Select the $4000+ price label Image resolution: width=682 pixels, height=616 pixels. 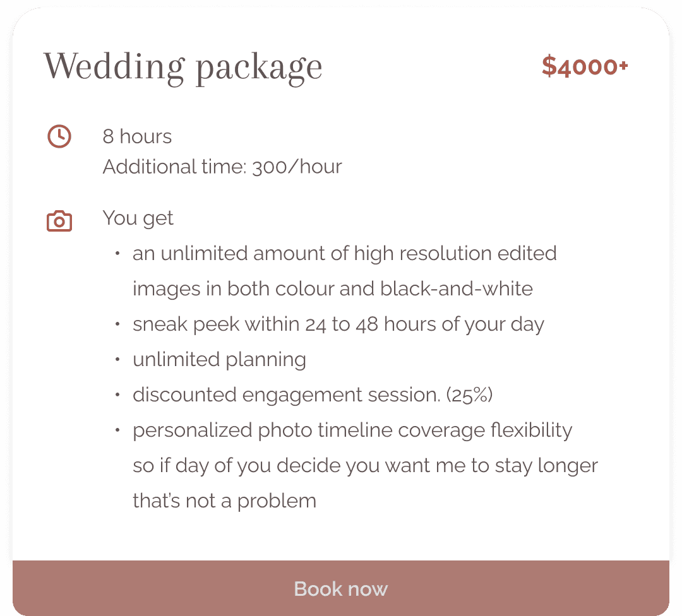(585, 67)
